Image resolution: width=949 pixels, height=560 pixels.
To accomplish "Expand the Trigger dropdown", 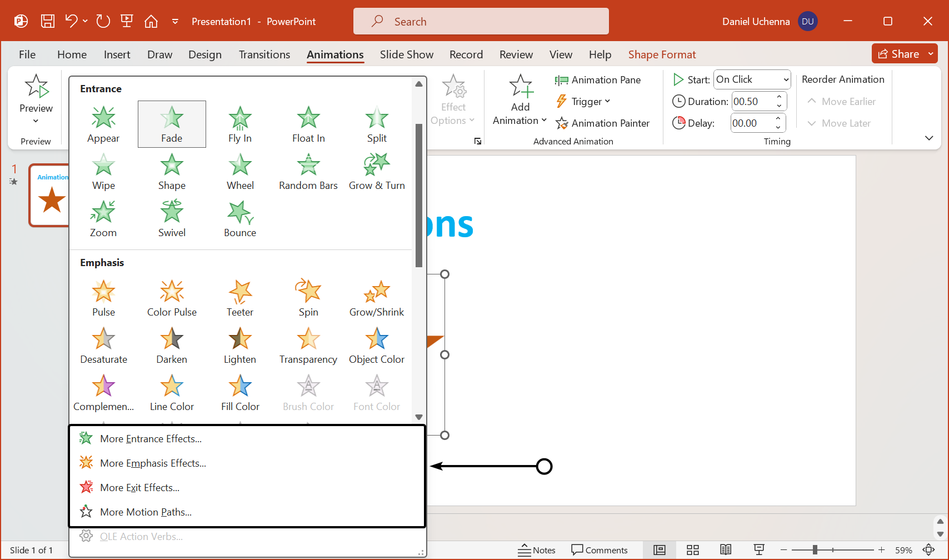I will 583,102.
